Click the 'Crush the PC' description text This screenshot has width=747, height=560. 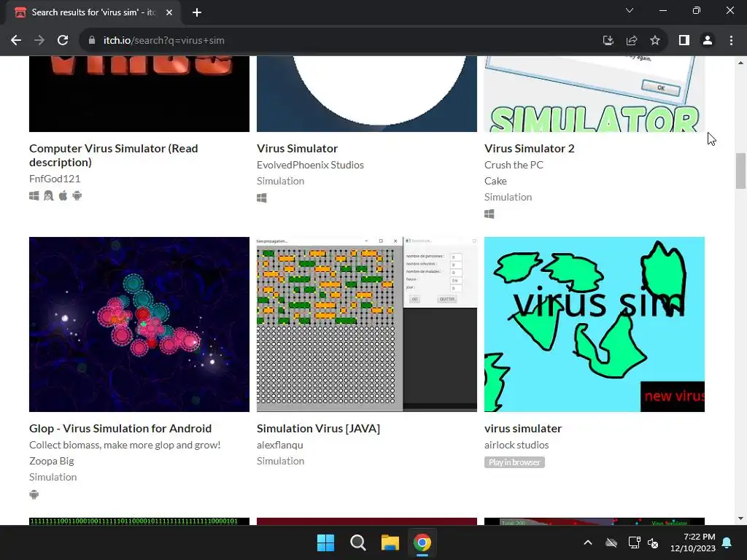pos(514,165)
